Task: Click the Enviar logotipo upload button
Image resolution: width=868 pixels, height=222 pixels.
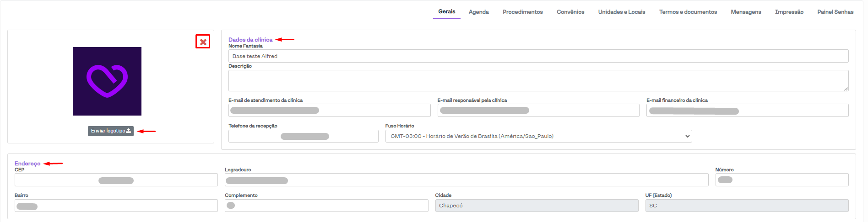Action: click(111, 131)
